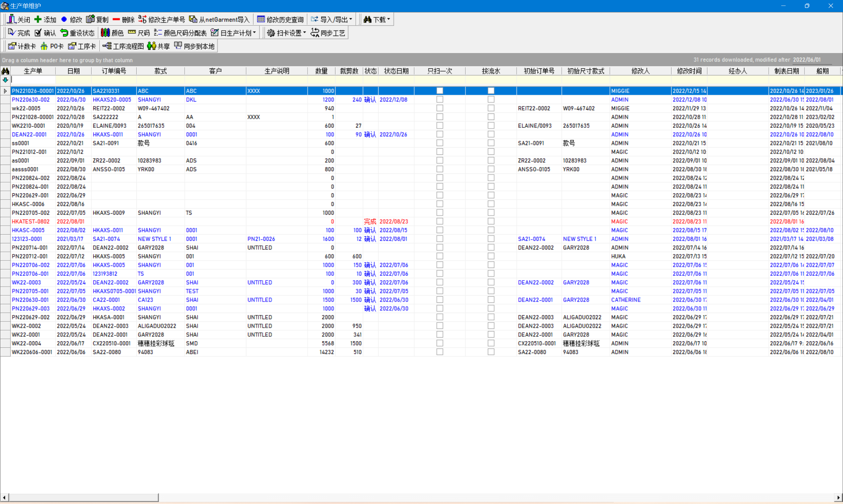The image size is (843, 504).
Task: Click the horizontal scrollbar thumb
Action: (84, 498)
